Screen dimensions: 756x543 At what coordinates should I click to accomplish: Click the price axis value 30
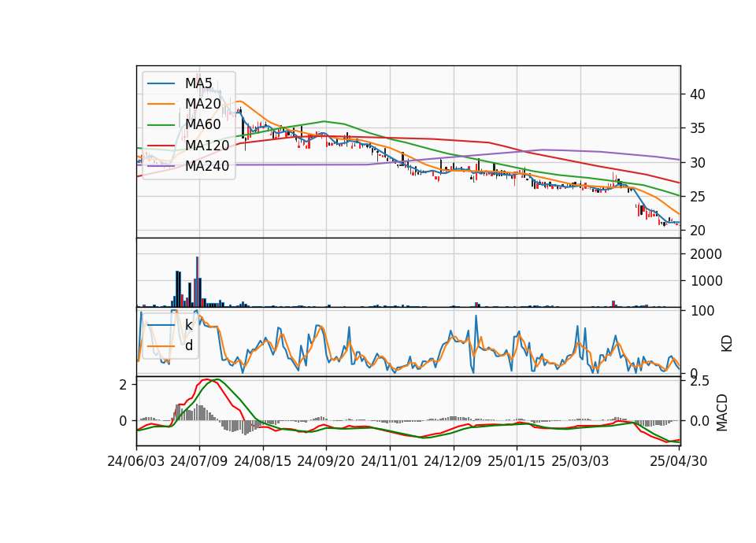click(698, 163)
